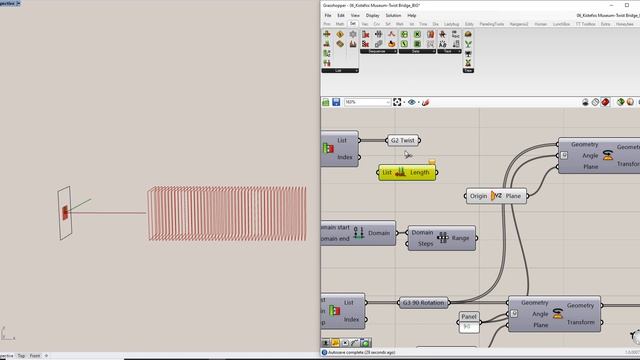Image resolution: width=640 pixels, height=360 pixels.
Task: Pick the bottom icon in Tree panel
Action: 468,63
